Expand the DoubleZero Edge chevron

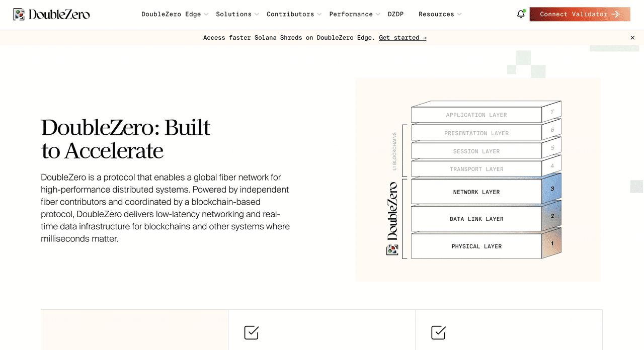(x=206, y=15)
